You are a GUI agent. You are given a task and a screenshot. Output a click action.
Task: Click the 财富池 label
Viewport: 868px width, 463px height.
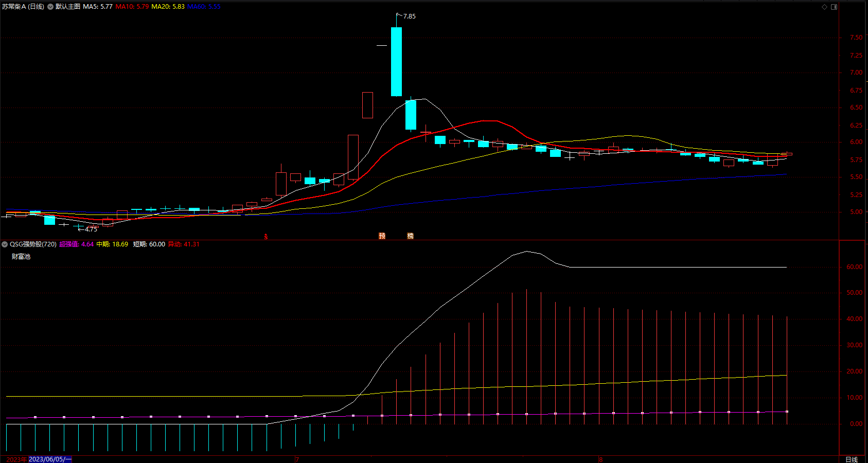21,257
